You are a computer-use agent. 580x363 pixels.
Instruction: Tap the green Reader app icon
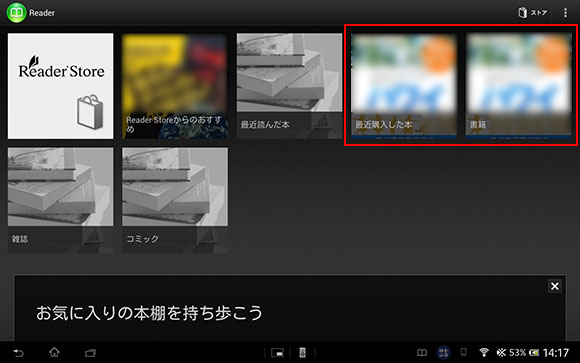(16, 12)
